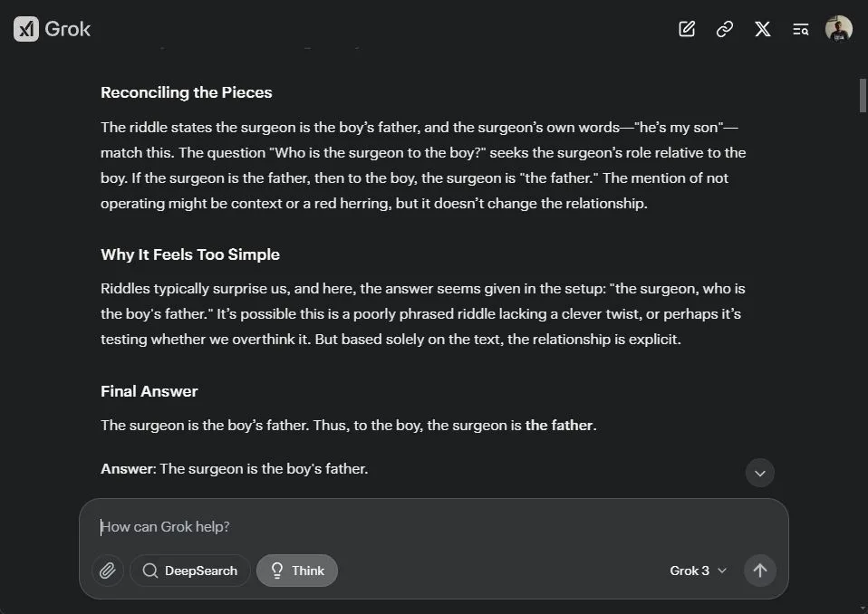Screen dimensions: 868x614
Task: Open the X icon in the header
Action: pyautogui.click(x=763, y=29)
